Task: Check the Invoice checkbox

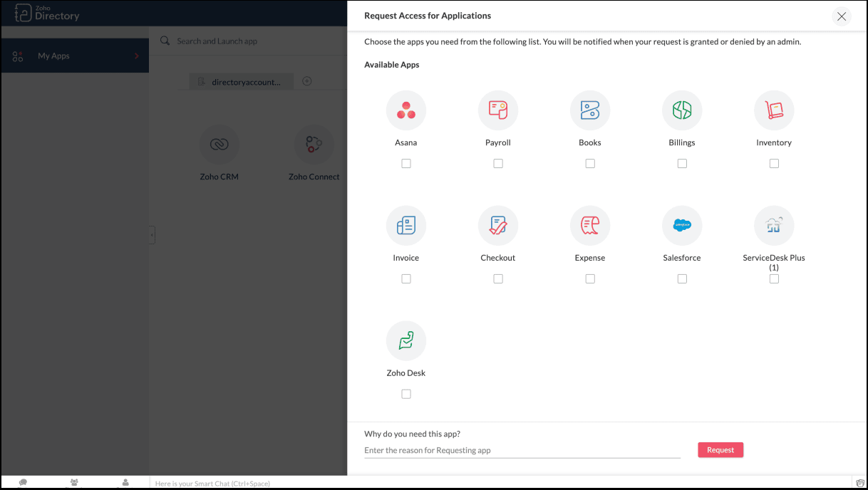Action: 406,278
